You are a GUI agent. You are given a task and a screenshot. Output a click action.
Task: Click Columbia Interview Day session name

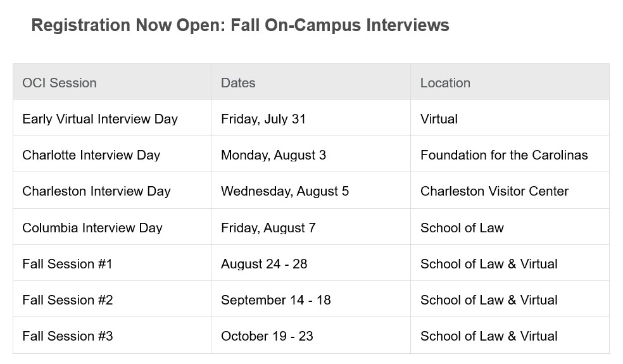(92, 228)
